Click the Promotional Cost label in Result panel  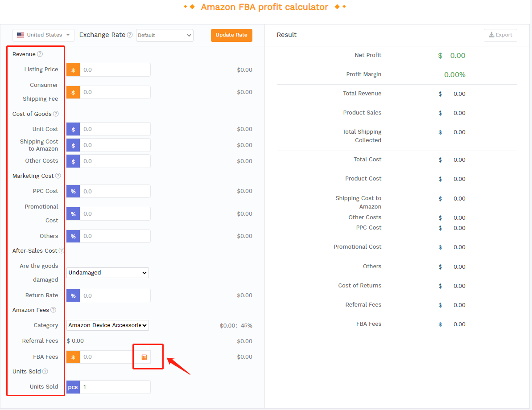point(357,247)
